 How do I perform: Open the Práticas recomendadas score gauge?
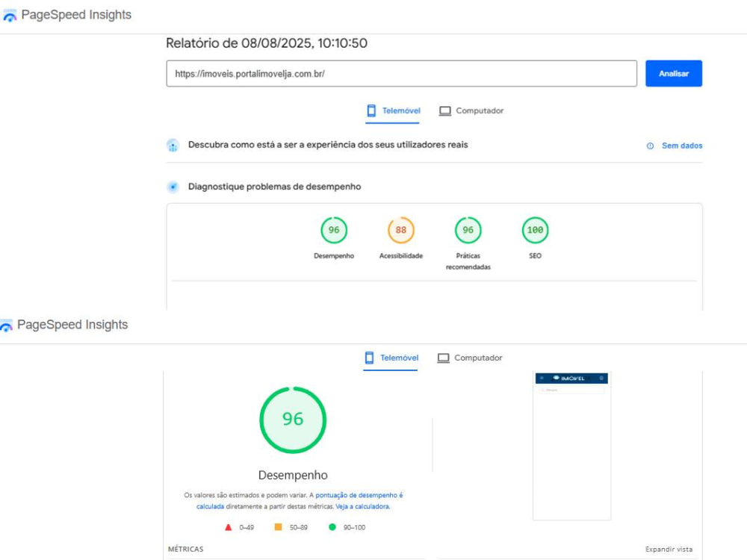(x=468, y=230)
